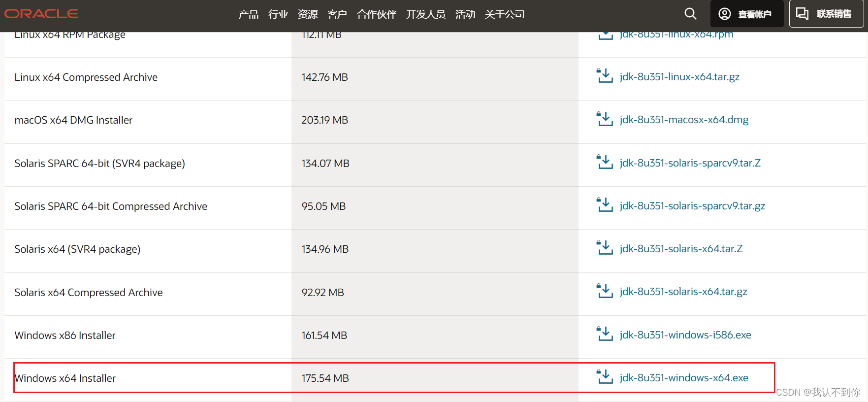Download jdk-8u351-windows-x64.exe

(684, 378)
